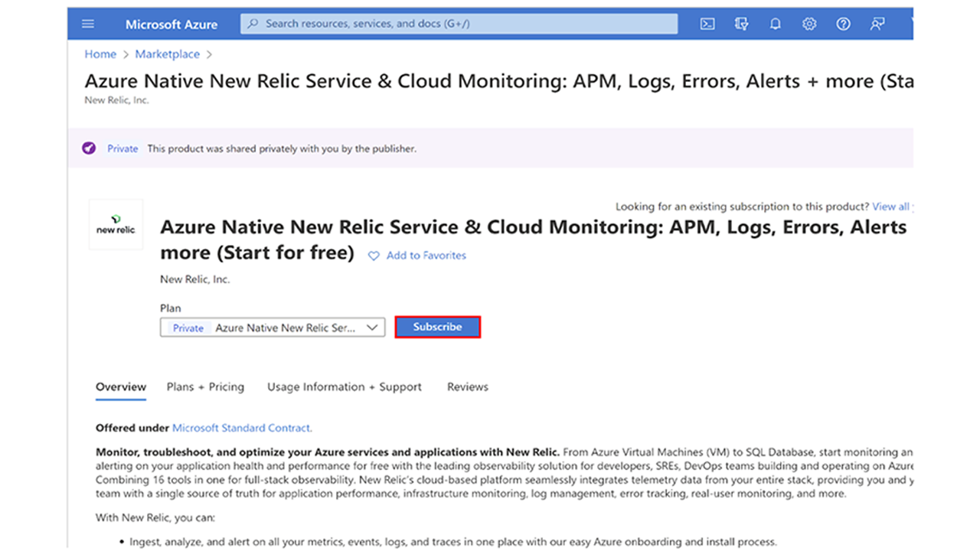
Task: Click the Plan dropdown chevron arrow
Action: (x=372, y=328)
